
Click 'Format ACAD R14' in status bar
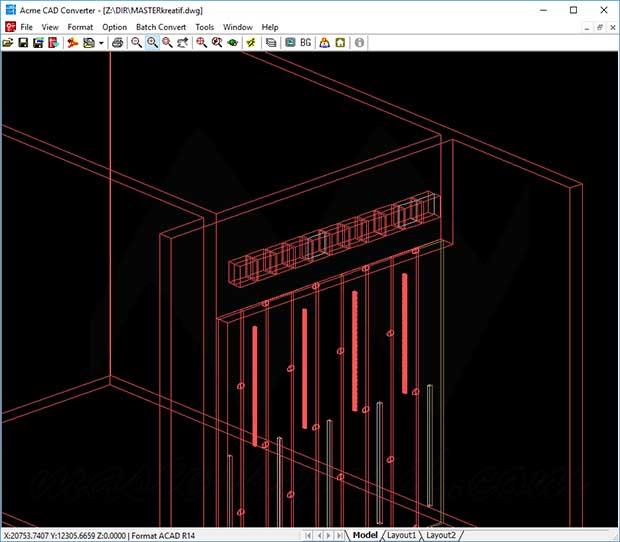click(x=163, y=536)
